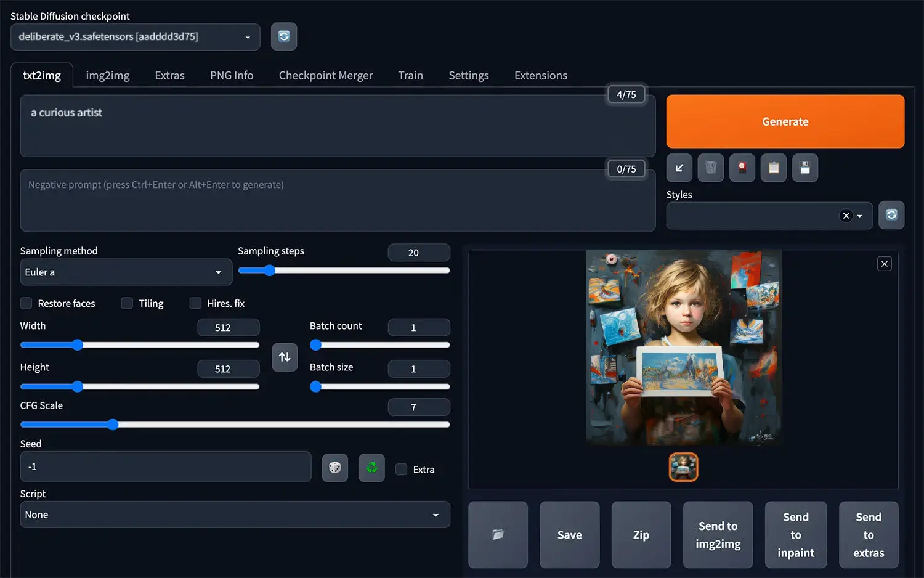The height and width of the screenshot is (578, 924).
Task: Click the Height slider handle
Action: (x=77, y=386)
